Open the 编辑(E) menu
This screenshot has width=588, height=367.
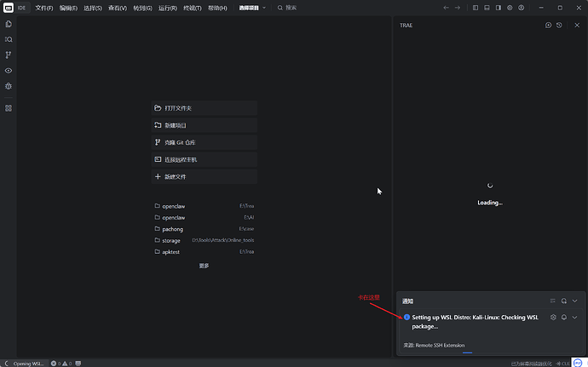coord(68,8)
